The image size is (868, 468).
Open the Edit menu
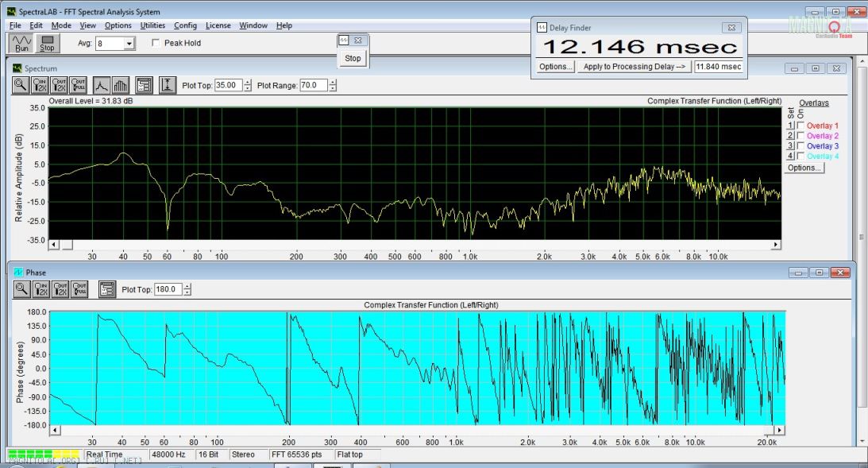36,25
